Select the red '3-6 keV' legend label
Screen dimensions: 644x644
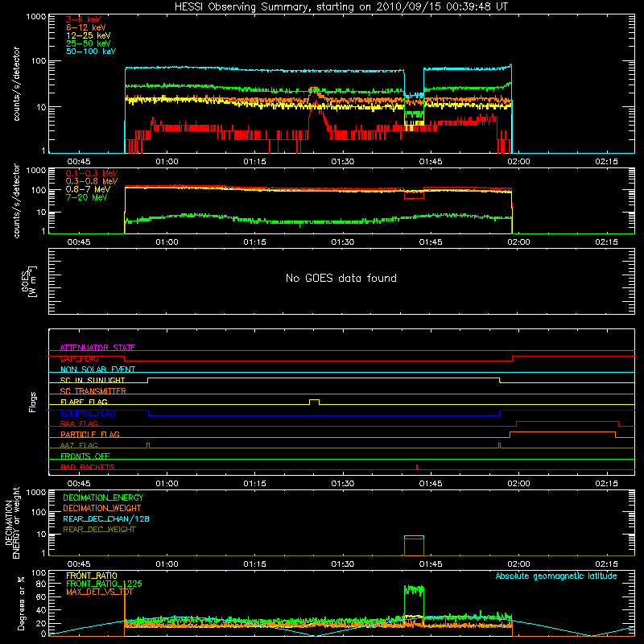(84, 19)
